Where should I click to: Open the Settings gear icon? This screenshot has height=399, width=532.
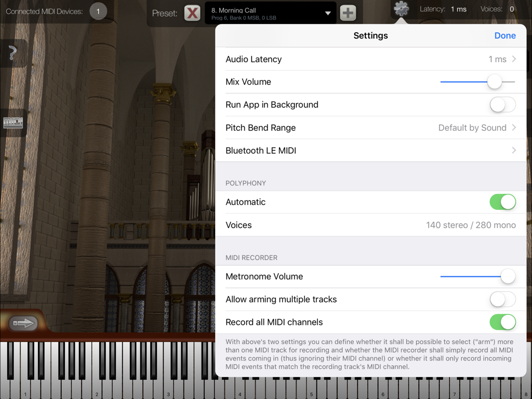(401, 9)
